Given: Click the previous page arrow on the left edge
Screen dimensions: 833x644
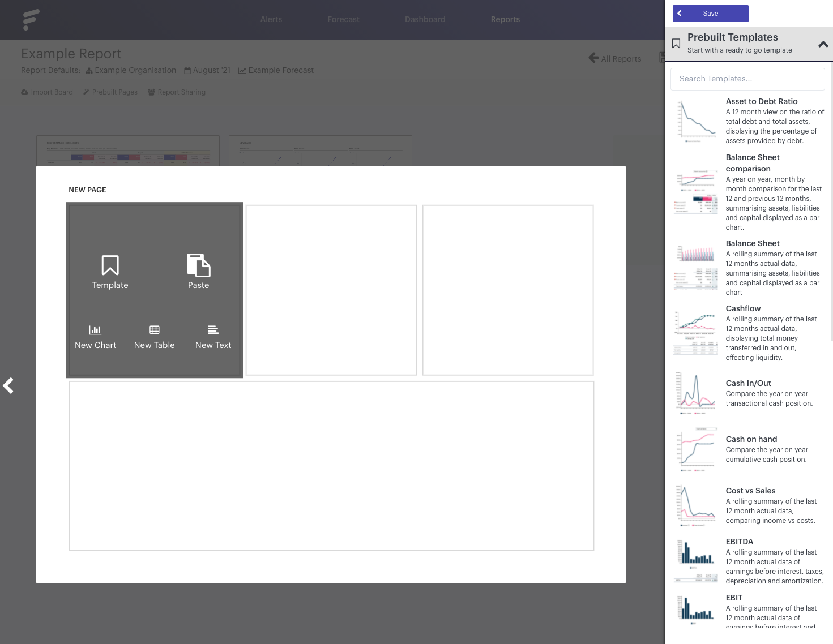Looking at the screenshot, I should coord(8,386).
